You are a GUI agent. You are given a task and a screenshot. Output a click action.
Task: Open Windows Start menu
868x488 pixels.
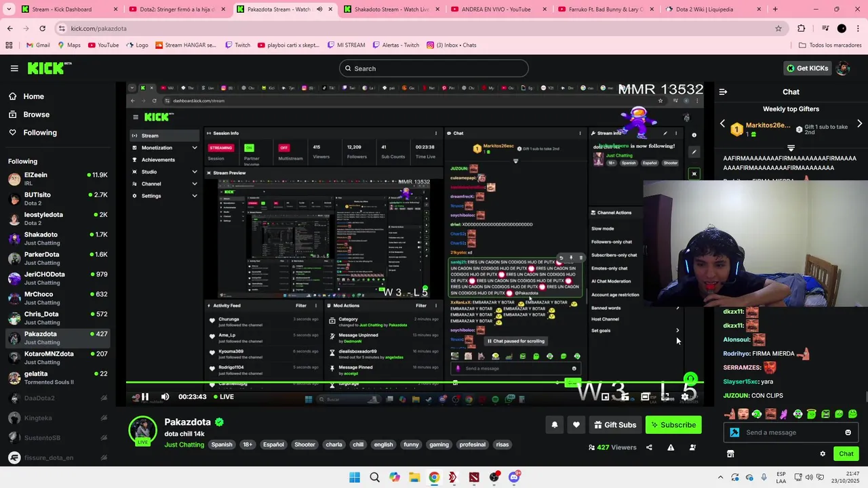coord(355,477)
